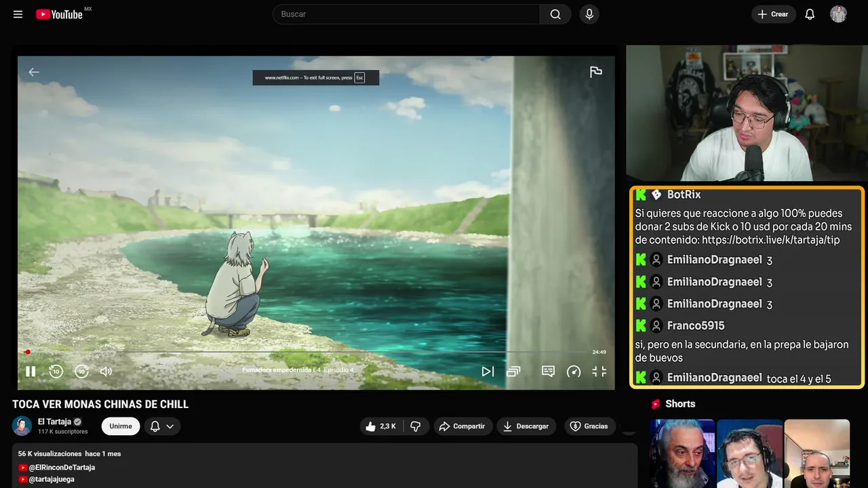The height and width of the screenshot is (488, 868).
Task: Open the El Tartaja channel name
Action: [x=55, y=422]
